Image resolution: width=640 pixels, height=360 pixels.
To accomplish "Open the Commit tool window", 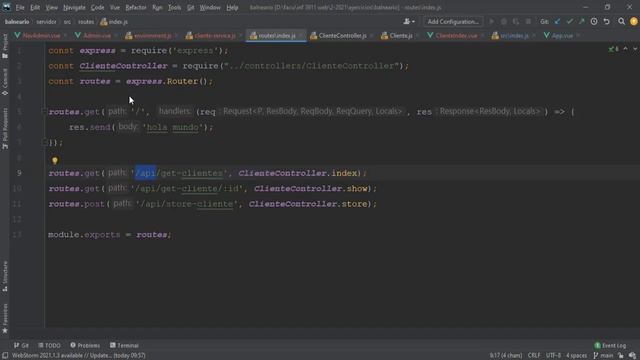I will (5, 82).
